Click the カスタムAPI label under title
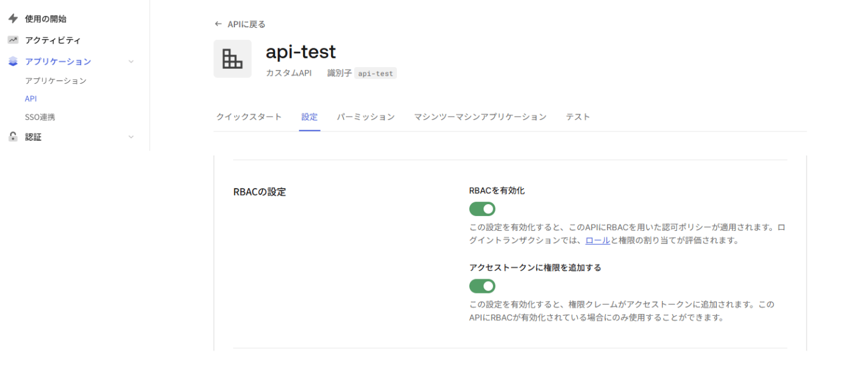This screenshot has height=368, width=868. pos(289,73)
